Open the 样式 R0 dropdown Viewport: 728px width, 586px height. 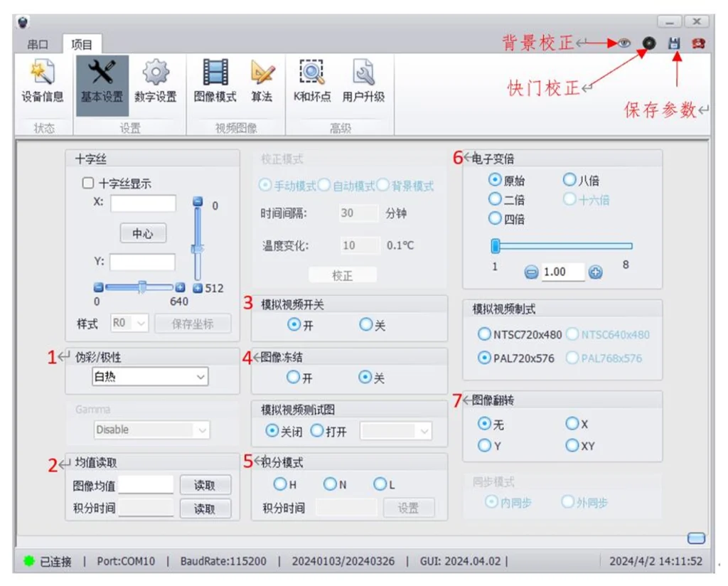(x=128, y=324)
